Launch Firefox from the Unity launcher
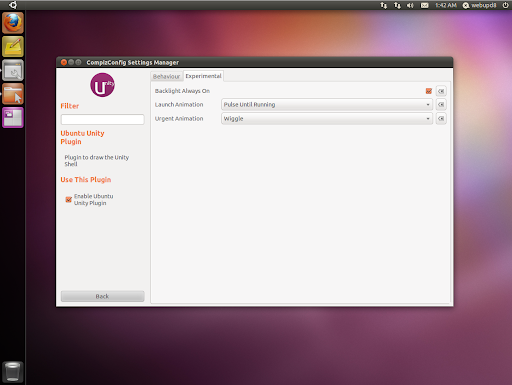The width and height of the screenshot is (512, 385). click(13, 23)
